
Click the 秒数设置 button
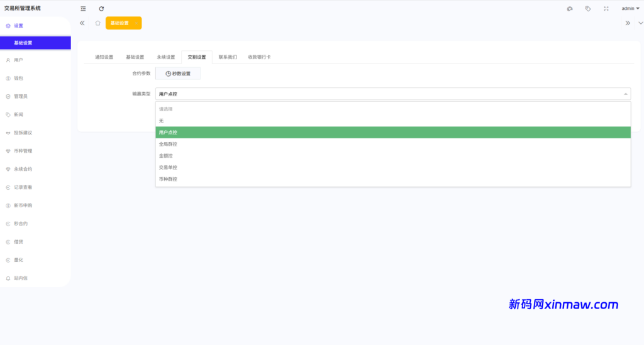[x=178, y=74]
